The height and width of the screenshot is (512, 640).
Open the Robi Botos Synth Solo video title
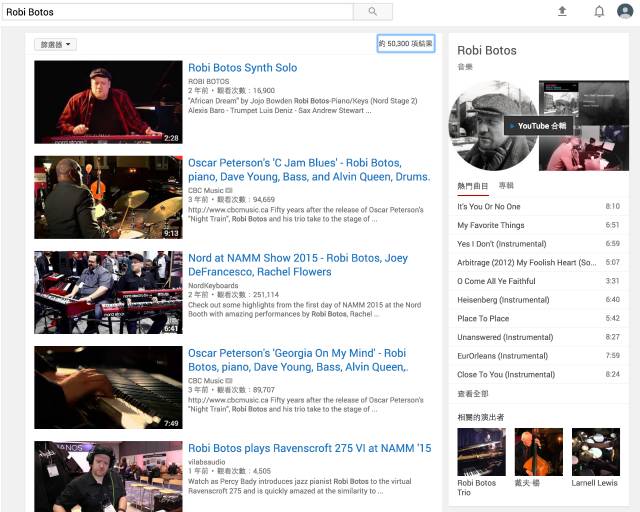[x=242, y=68]
